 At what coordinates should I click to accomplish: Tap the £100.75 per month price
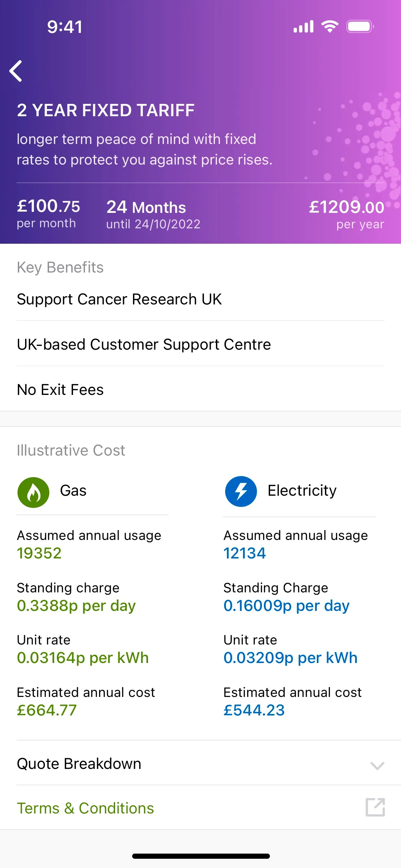[x=48, y=206]
